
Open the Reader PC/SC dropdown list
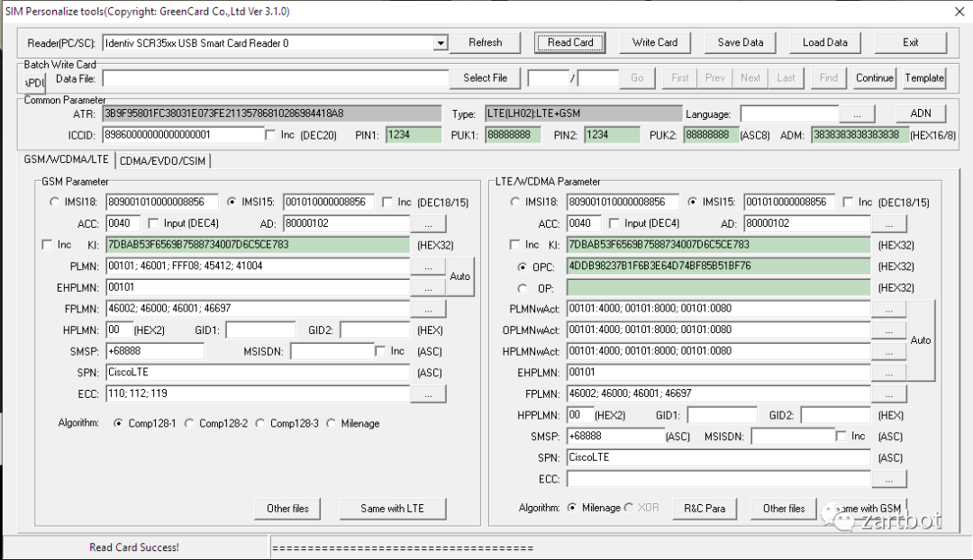441,43
